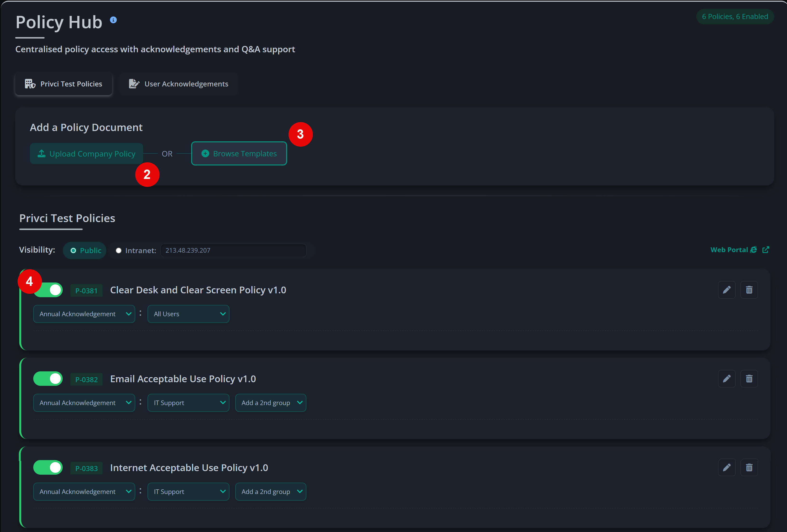Switch to the User Acknowledgements tab

pyautogui.click(x=178, y=84)
